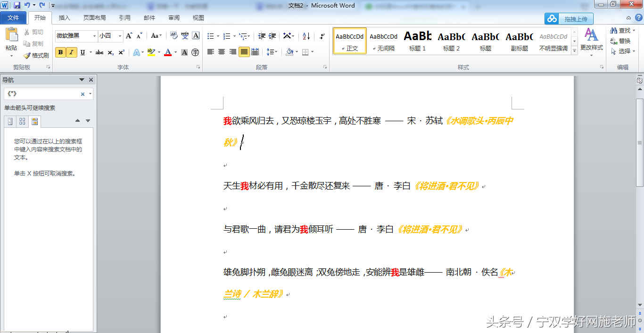Image resolution: width=644 pixels, height=333 pixels.
Task: Click the Clear Formatting icon
Action: coord(174,36)
